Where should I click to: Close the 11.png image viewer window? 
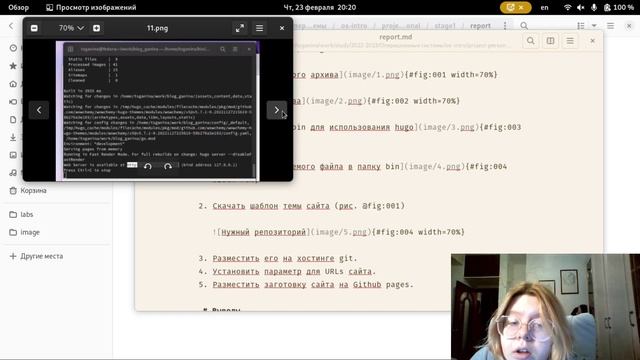tap(282, 28)
